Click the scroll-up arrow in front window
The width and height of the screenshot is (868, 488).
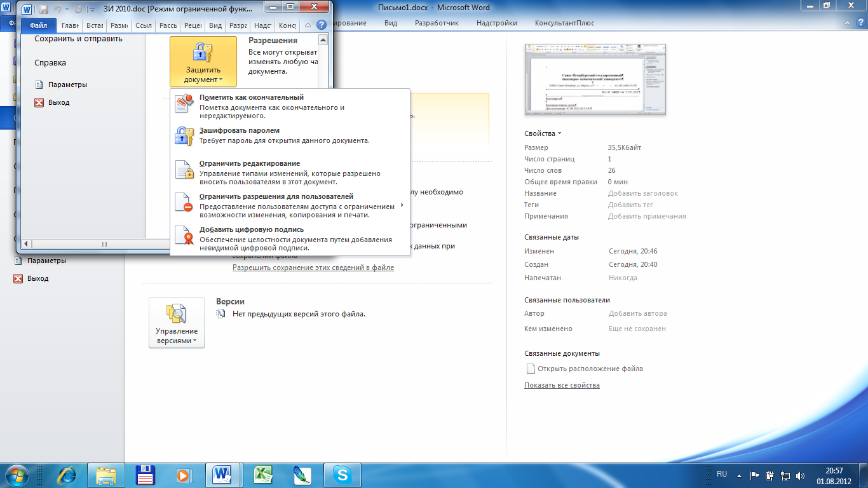tap(323, 40)
